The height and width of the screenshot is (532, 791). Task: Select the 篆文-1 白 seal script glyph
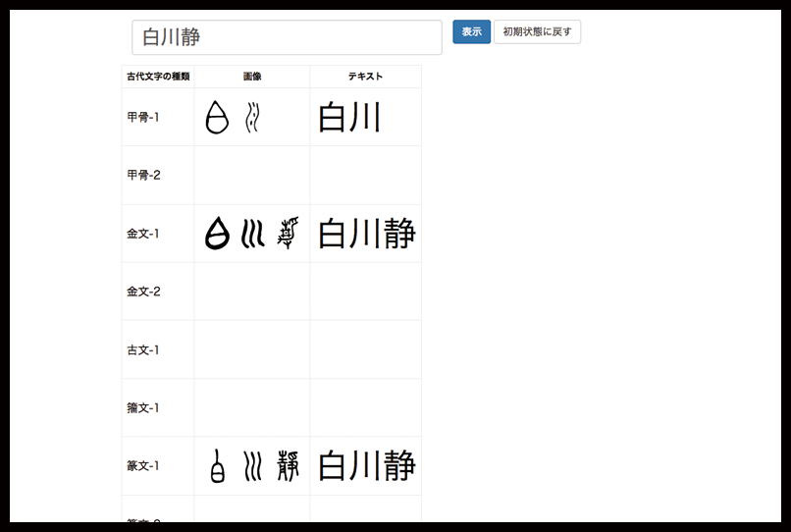(x=217, y=466)
